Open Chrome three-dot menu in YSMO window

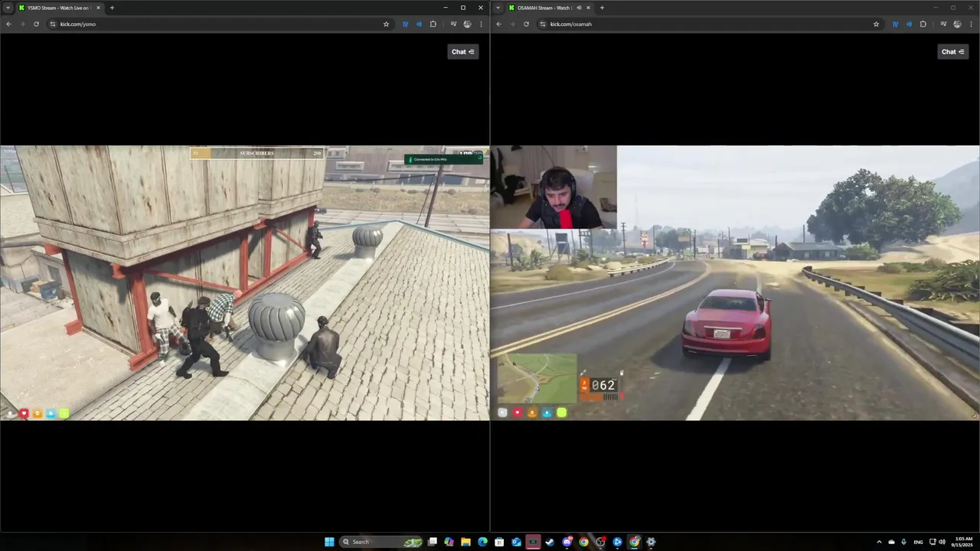tap(481, 24)
